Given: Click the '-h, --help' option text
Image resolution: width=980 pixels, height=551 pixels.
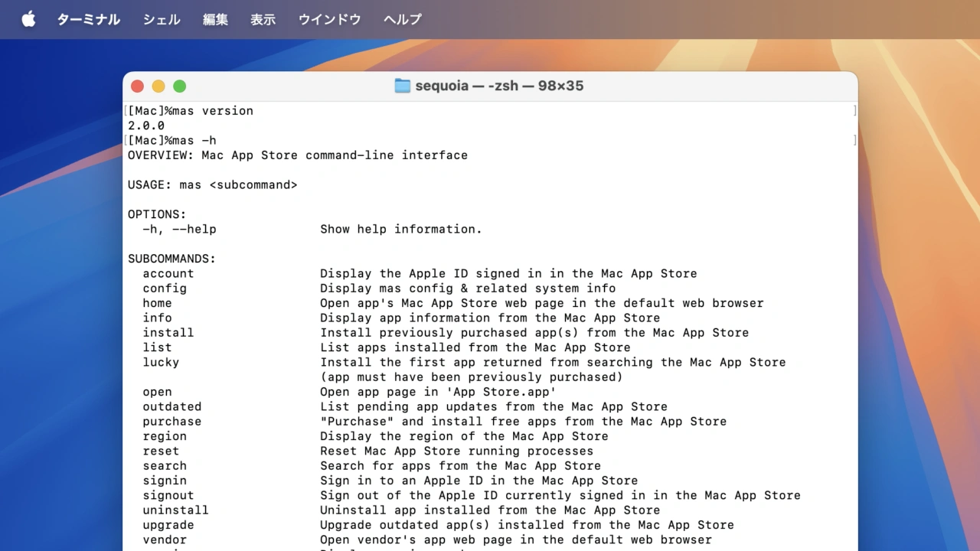Looking at the screenshot, I should pos(179,229).
